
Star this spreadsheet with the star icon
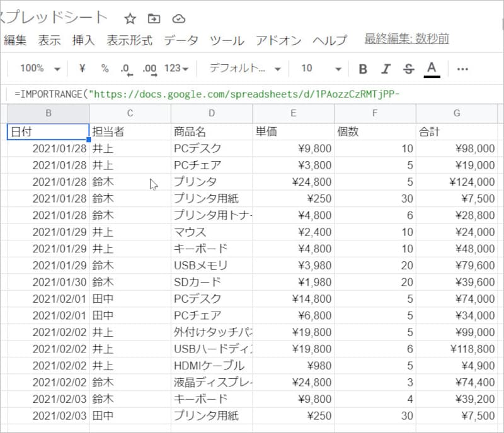(130, 18)
